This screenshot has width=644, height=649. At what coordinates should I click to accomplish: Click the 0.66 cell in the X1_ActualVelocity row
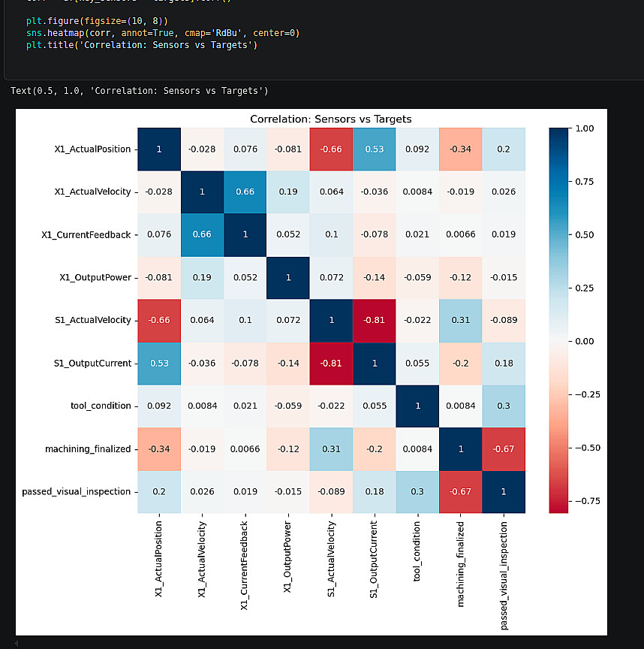pyautogui.click(x=245, y=192)
